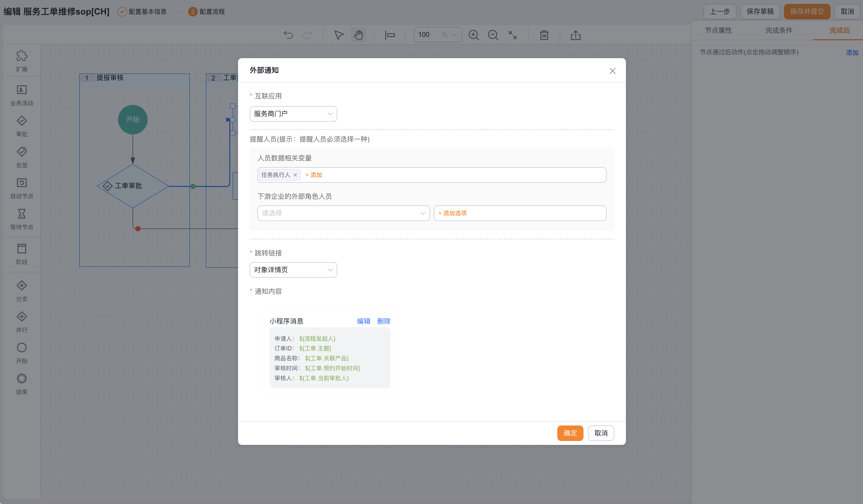This screenshot has height=504, width=863.
Task: Click the 小程序消息 card title
Action: coord(286,321)
